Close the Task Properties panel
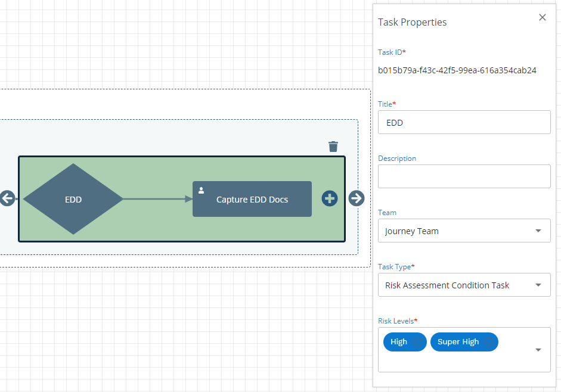The height and width of the screenshot is (392, 561). 542,18
